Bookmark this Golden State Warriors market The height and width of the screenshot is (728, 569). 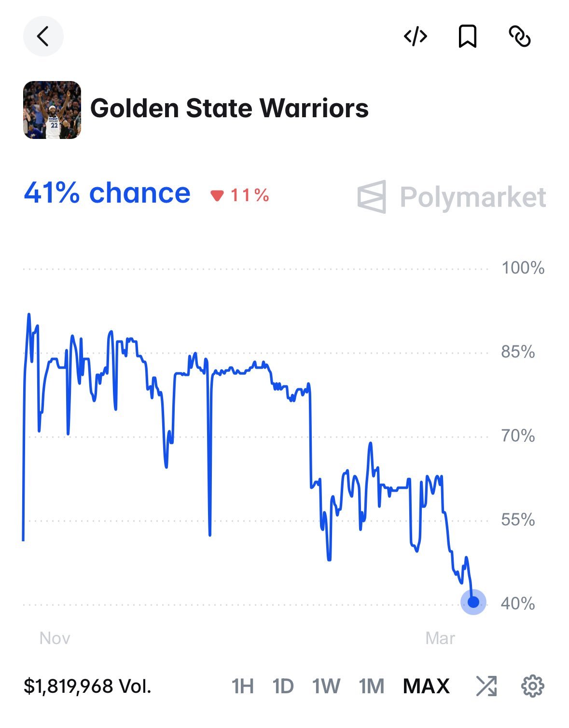point(467,36)
